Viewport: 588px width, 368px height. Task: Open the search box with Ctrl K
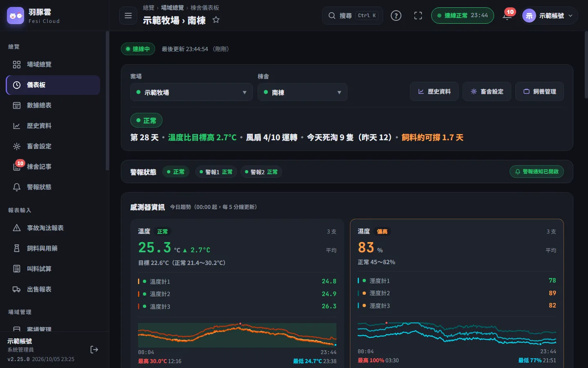(x=352, y=16)
